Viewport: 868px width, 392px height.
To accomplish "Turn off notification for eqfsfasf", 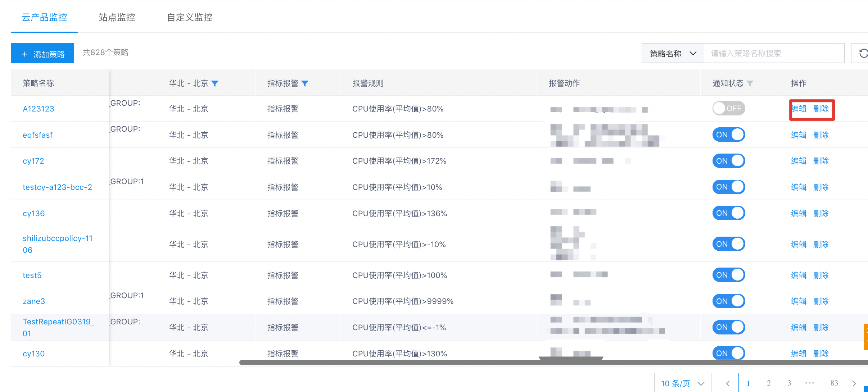I will [x=729, y=135].
